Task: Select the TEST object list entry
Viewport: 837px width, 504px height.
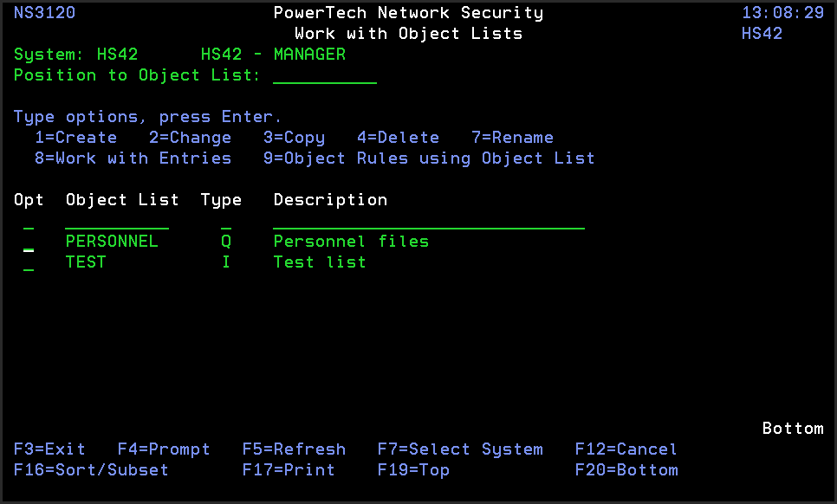Action: click(x=86, y=262)
